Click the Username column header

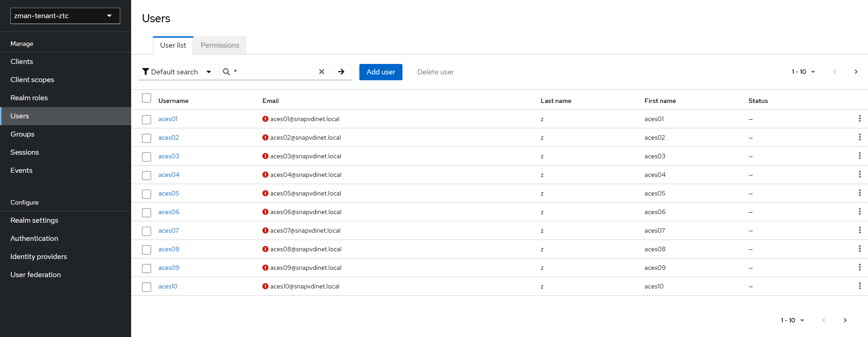[173, 101]
